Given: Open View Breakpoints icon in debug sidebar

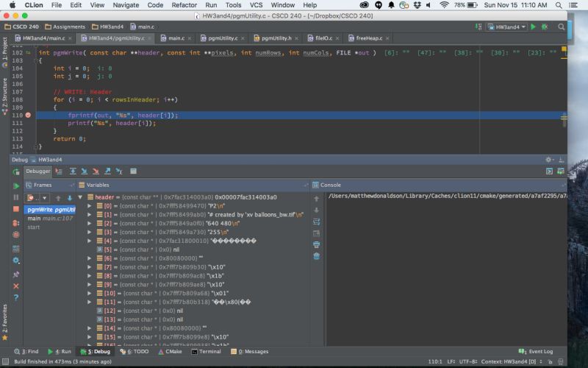Looking at the screenshot, I should tap(16, 223).
